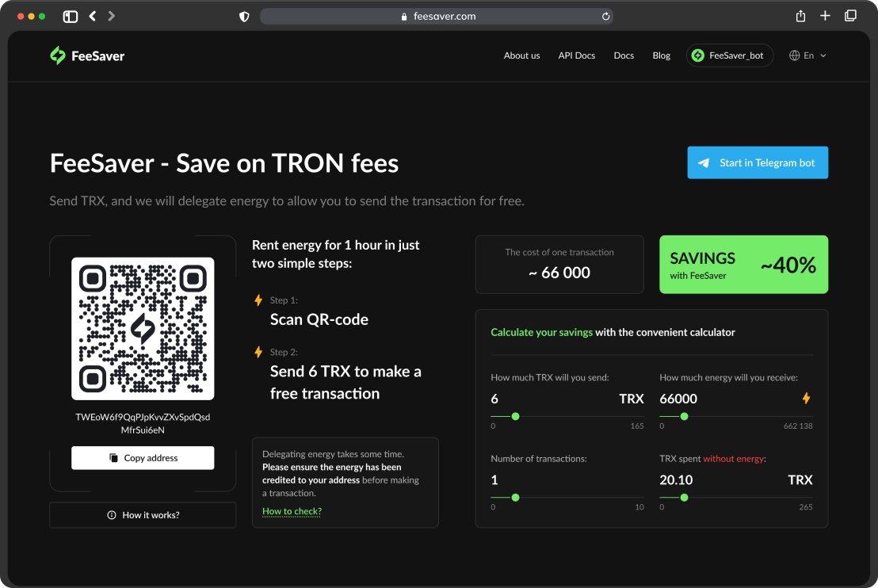
Task: Click the privacy shield icon
Action: (x=244, y=16)
